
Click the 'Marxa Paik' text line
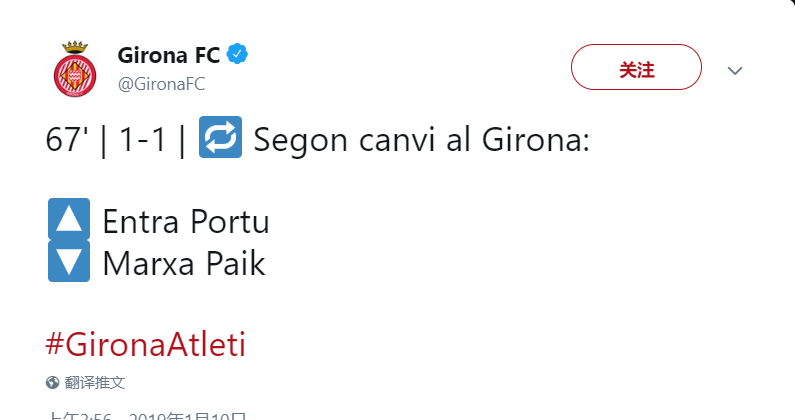click(184, 264)
